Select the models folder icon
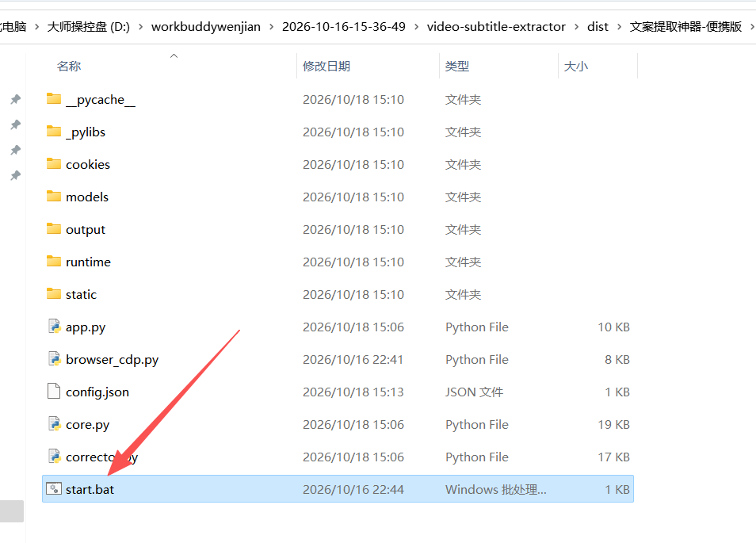Image resolution: width=756 pixels, height=543 pixels. click(54, 197)
